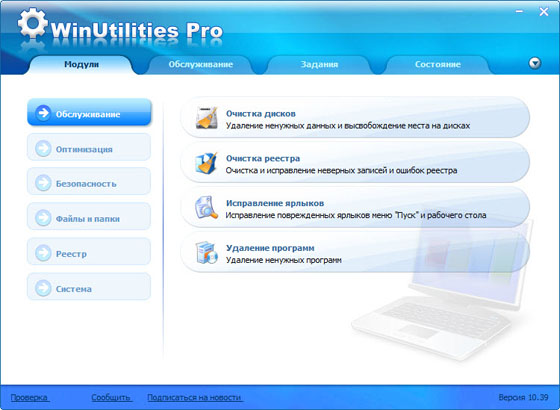Image resolution: width=560 pixels, height=410 pixels.
Task: Click the arrow icon beside Файлы и папки
Action: tap(43, 218)
